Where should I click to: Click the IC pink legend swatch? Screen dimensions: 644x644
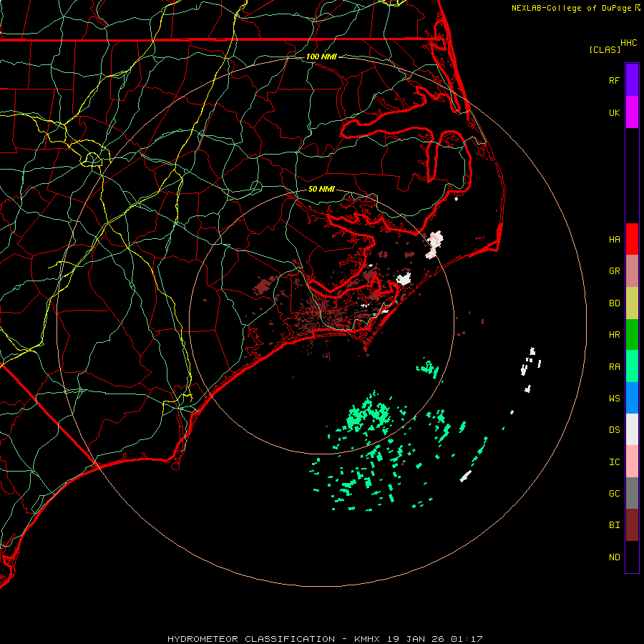tap(632, 462)
